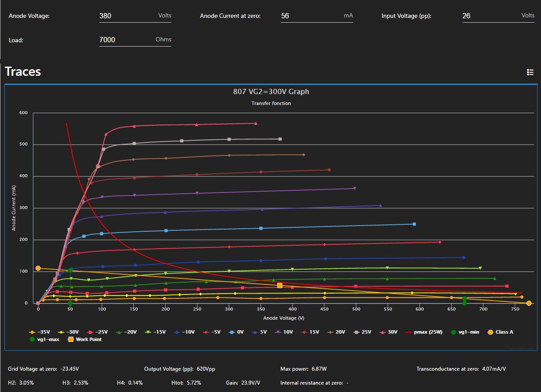This screenshot has height=392, width=541.
Task: Toggle the −25V legend entry
Action: click(97, 332)
